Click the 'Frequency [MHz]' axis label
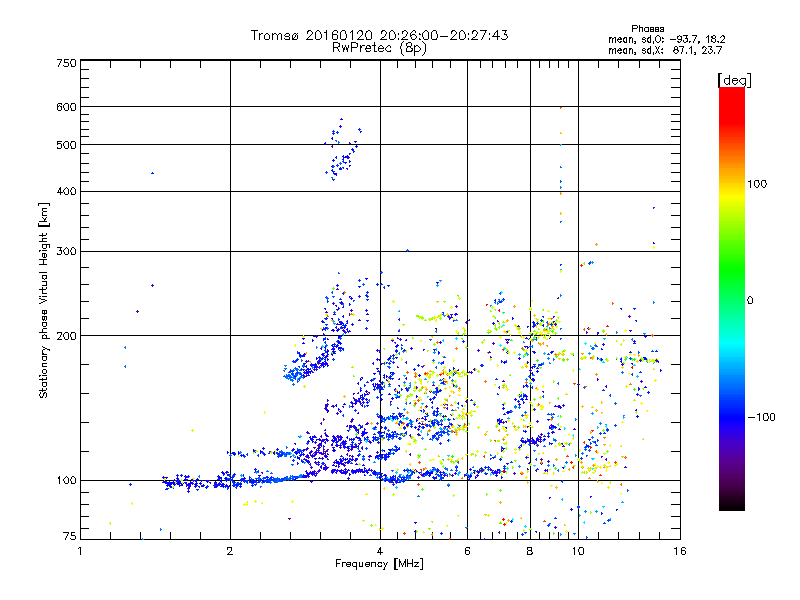 (x=379, y=564)
